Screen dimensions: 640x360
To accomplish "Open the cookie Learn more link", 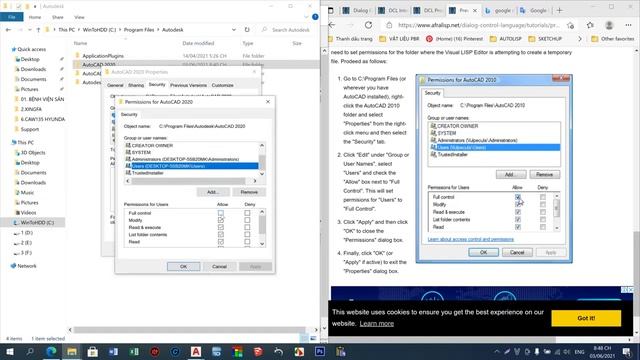I will click(x=377, y=324).
